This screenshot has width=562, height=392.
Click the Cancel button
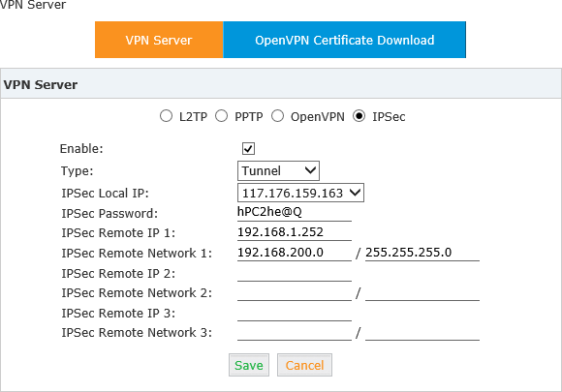coord(304,365)
